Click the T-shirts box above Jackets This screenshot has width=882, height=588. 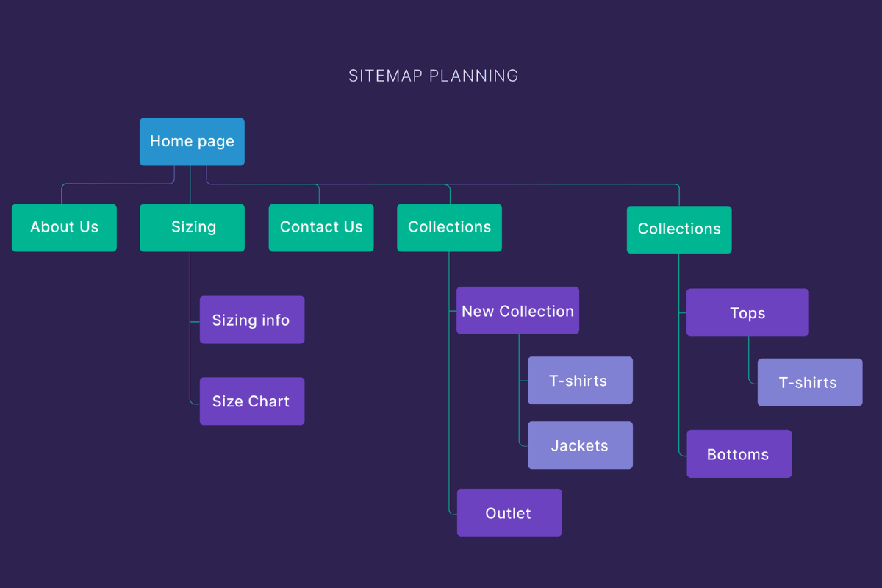coord(580,381)
